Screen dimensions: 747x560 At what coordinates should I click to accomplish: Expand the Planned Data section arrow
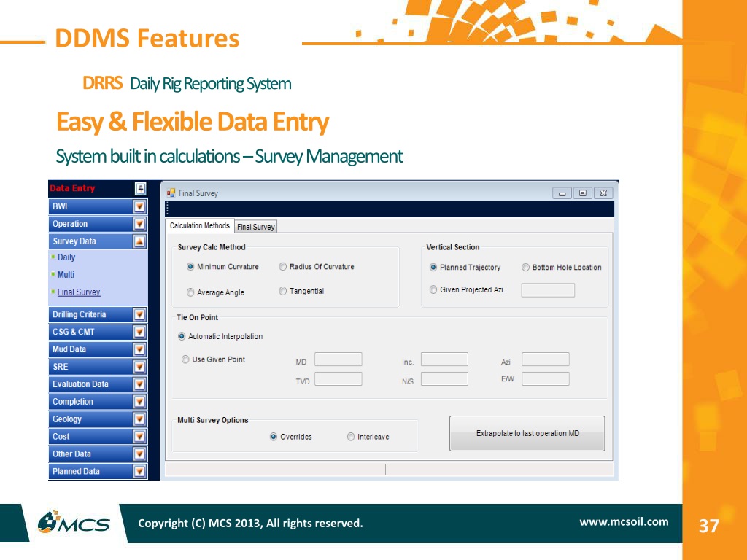(x=139, y=472)
